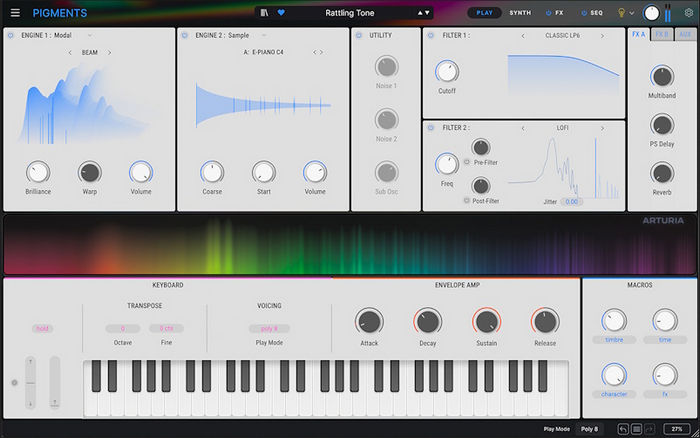Viewport: 700px width, 438px height.
Task: Disable the Utility engine power button
Action: point(359,35)
